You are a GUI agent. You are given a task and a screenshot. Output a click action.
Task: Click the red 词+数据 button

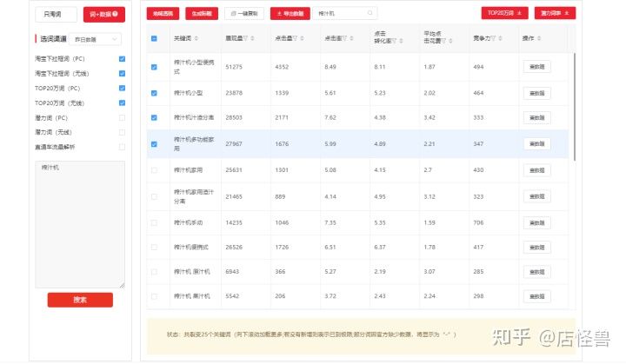pos(103,15)
